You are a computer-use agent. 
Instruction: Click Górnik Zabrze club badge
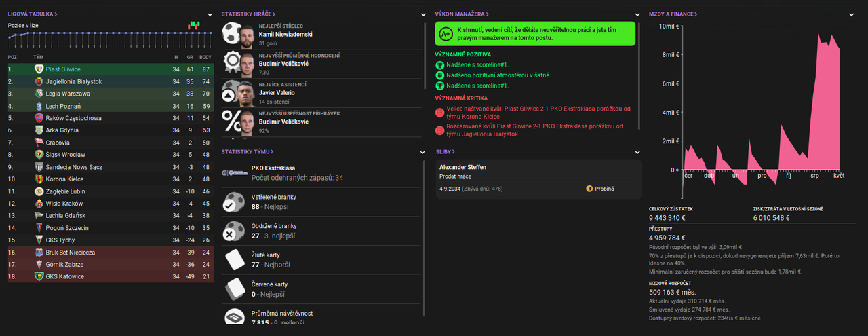[39, 265]
